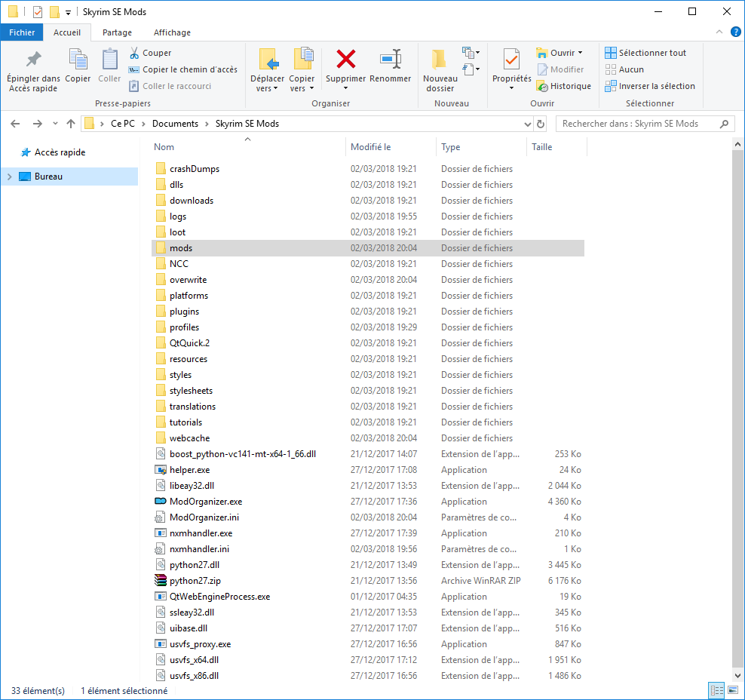Select usvfs_x64.dll file
This screenshot has width=745, height=700.
(x=368, y=659)
